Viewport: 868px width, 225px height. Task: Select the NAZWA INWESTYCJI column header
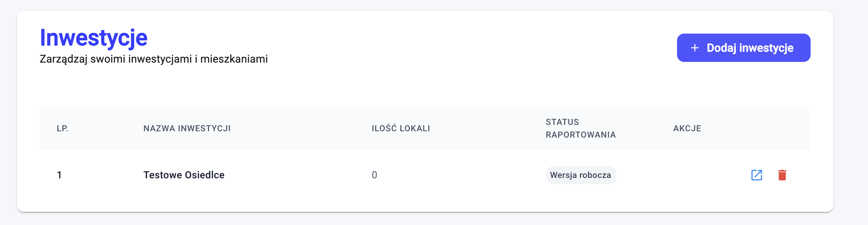coord(187,128)
